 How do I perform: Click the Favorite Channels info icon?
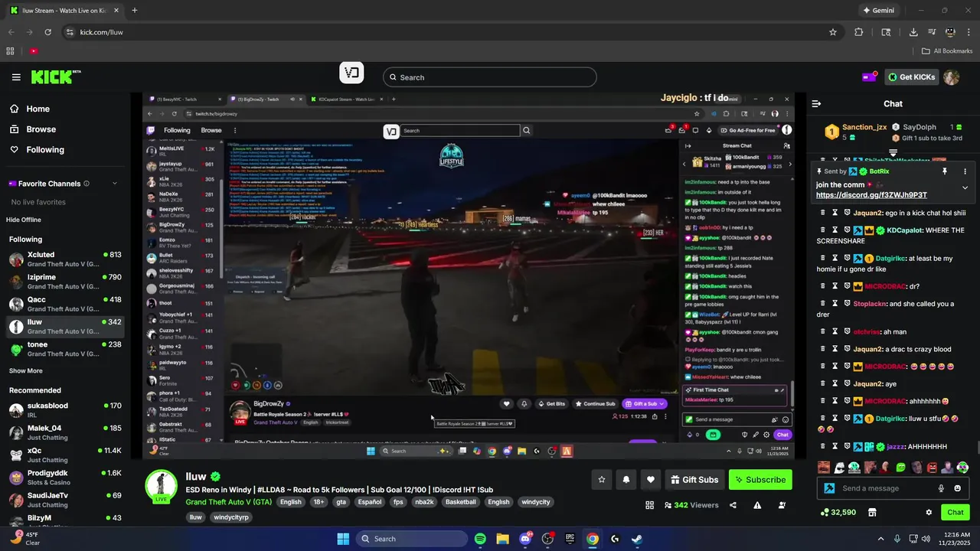click(x=86, y=184)
